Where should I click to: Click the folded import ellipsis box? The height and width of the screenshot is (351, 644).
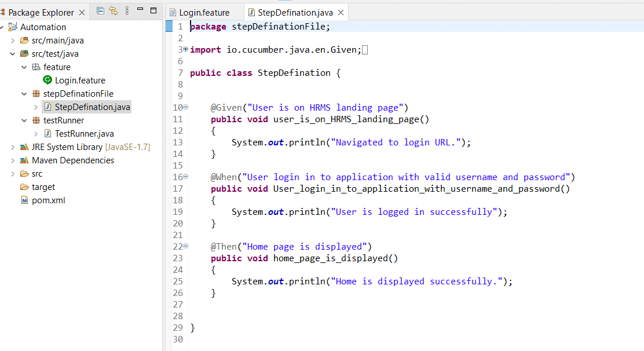pyautogui.click(x=365, y=50)
